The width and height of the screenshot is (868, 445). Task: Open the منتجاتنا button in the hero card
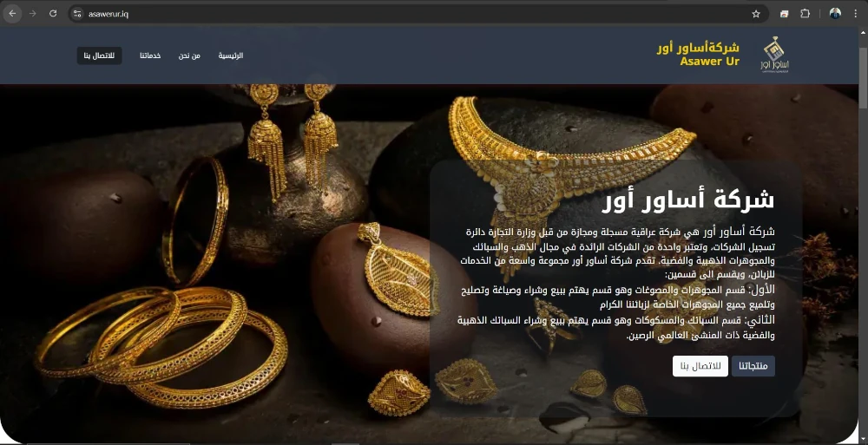coord(753,366)
